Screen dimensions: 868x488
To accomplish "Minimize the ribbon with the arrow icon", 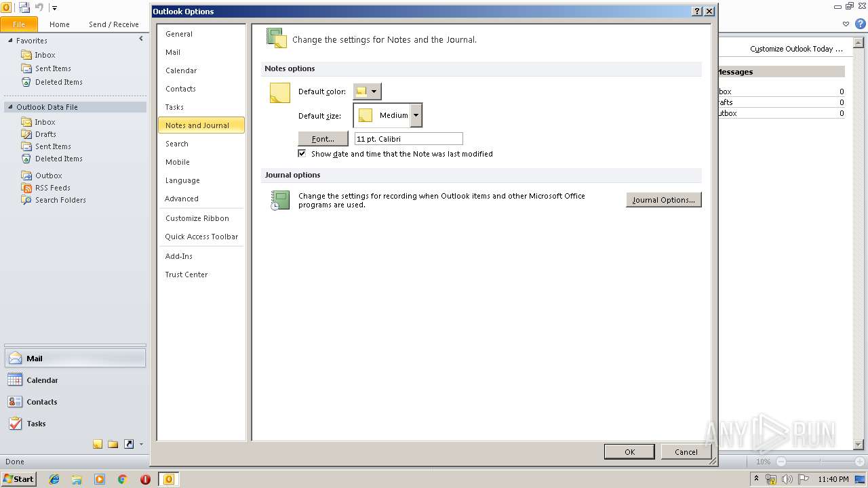I will coord(846,24).
